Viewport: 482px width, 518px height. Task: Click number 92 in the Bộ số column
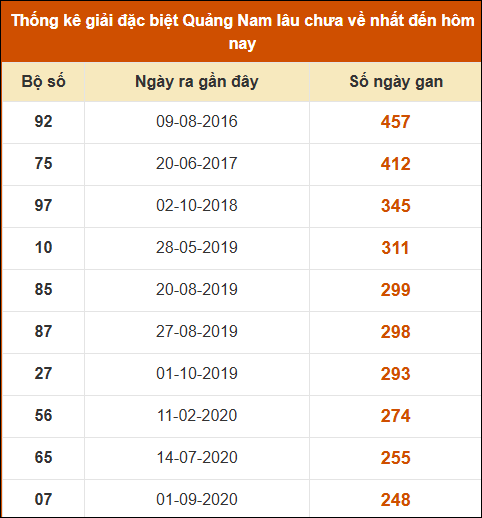pyautogui.click(x=43, y=121)
